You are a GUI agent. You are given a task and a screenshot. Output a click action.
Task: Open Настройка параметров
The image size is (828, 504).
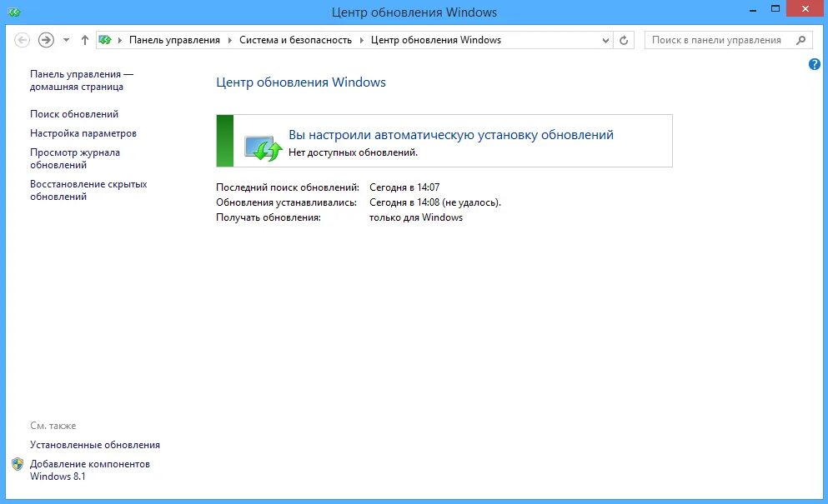(83, 133)
